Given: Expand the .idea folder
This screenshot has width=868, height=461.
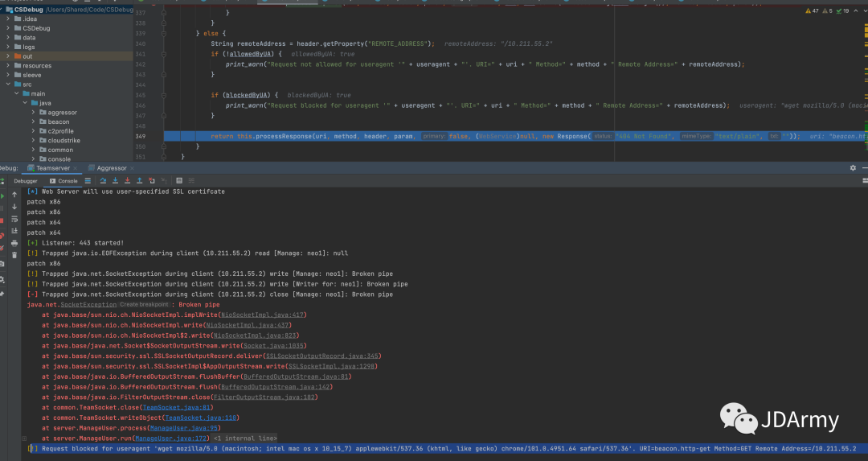Looking at the screenshot, I should tap(8, 19).
